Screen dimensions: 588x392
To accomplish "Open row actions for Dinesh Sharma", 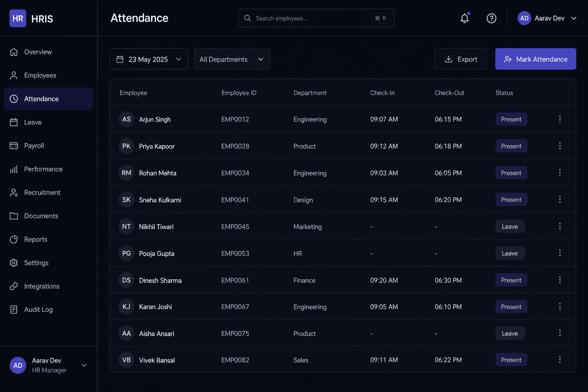I will point(560,280).
